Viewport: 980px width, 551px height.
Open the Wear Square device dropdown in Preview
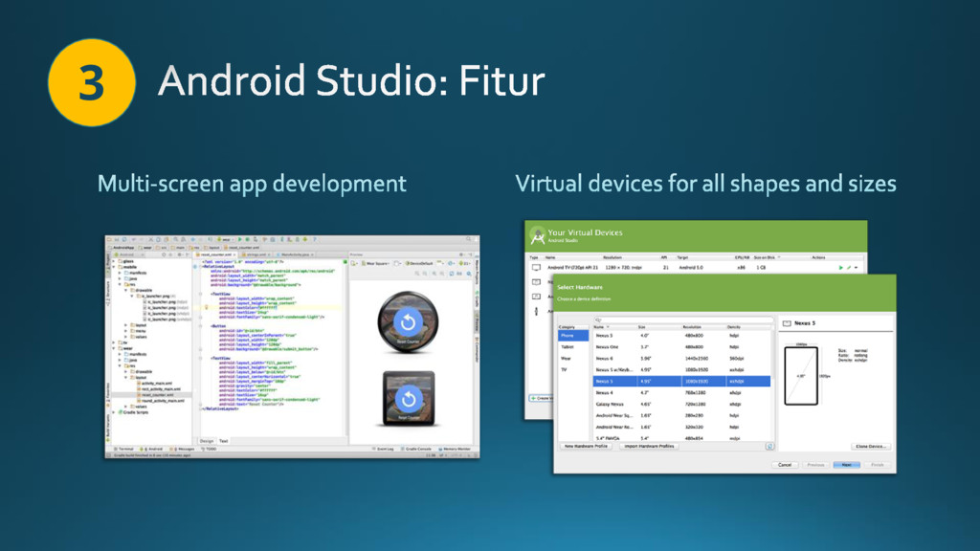coord(375,264)
